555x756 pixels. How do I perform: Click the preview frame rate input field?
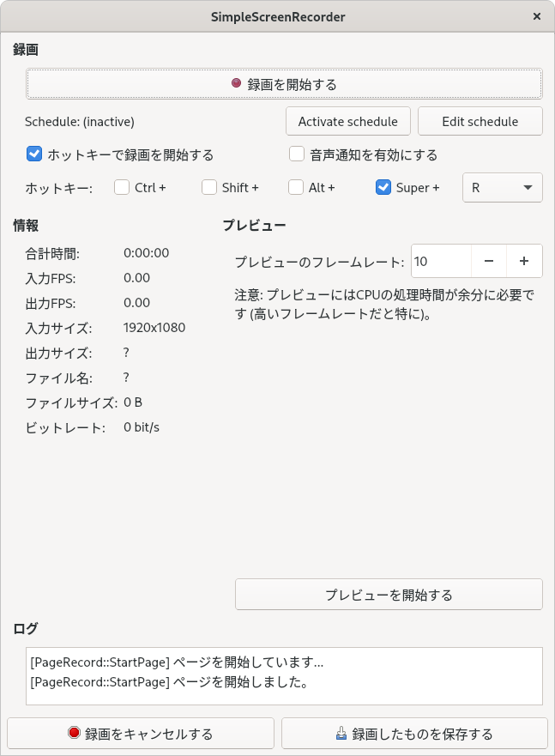pos(441,261)
